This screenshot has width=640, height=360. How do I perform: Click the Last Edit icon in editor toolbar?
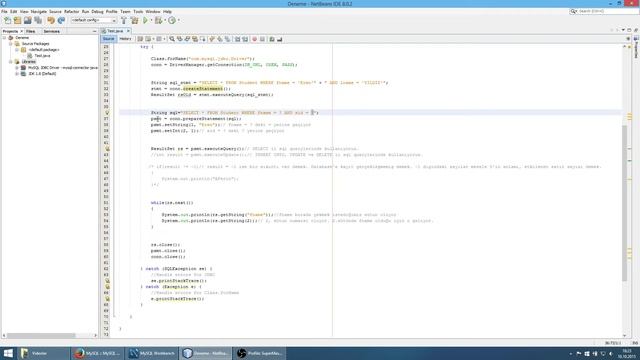click(140, 39)
